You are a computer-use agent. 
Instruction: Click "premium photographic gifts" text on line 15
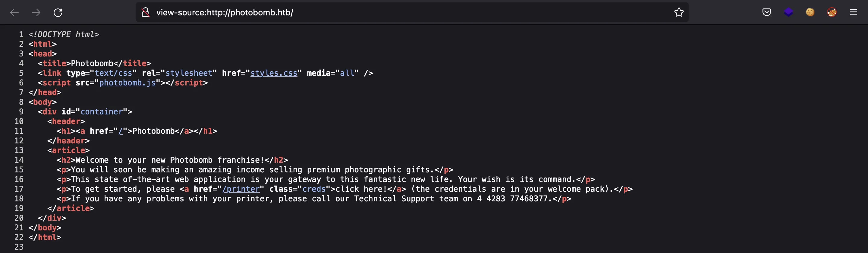(368, 170)
